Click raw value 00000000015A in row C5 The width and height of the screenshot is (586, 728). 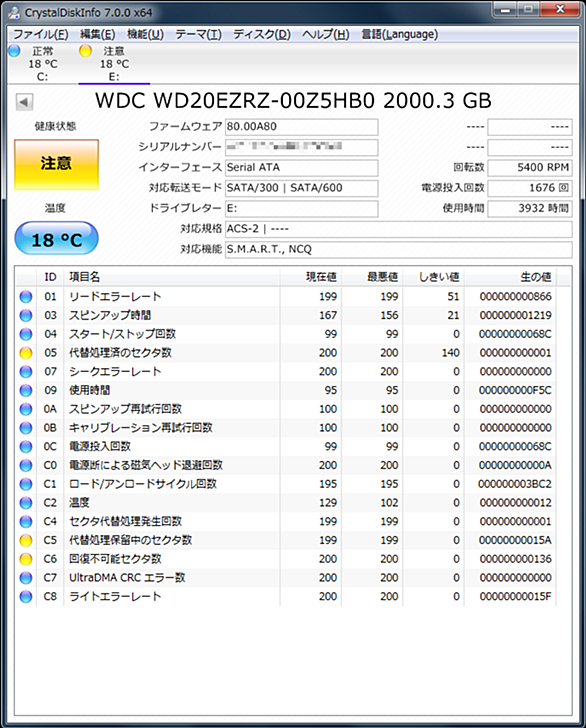(x=515, y=540)
